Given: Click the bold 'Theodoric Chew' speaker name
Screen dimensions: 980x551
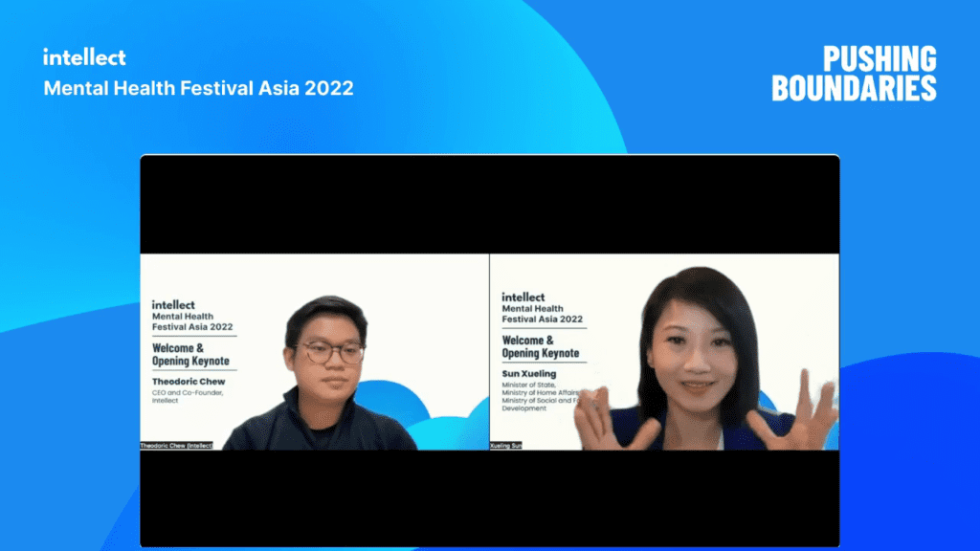Looking at the screenshot, I should 189,381.
